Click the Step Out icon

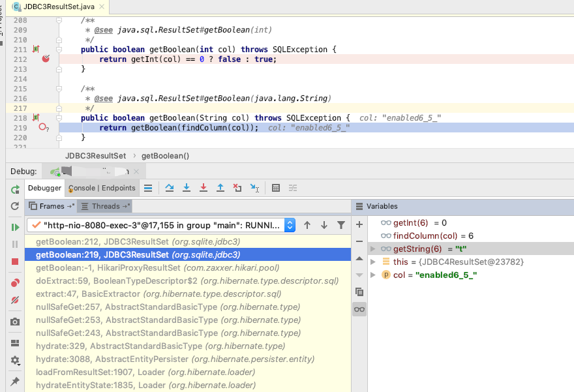coord(220,188)
